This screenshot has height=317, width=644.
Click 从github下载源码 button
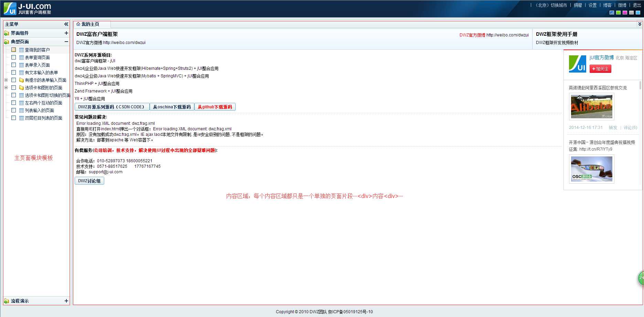point(215,107)
